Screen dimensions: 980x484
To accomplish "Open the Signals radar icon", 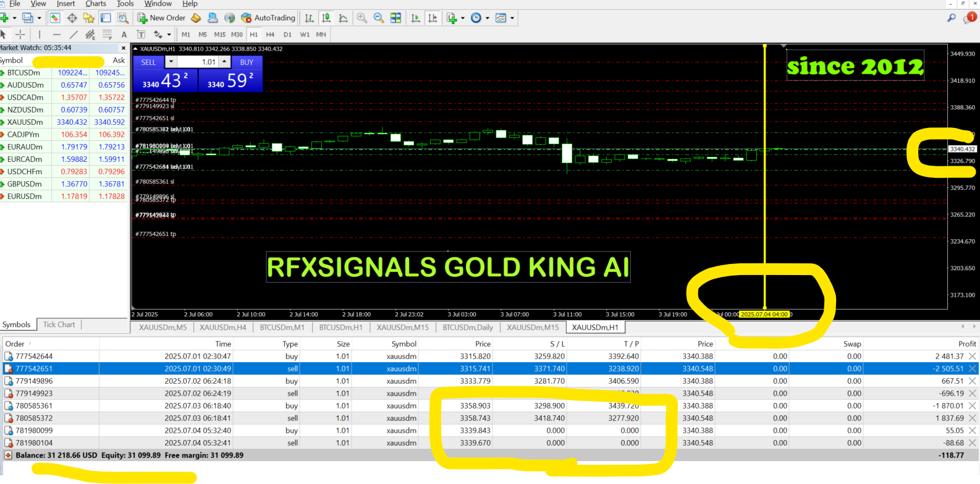I will point(230,18).
